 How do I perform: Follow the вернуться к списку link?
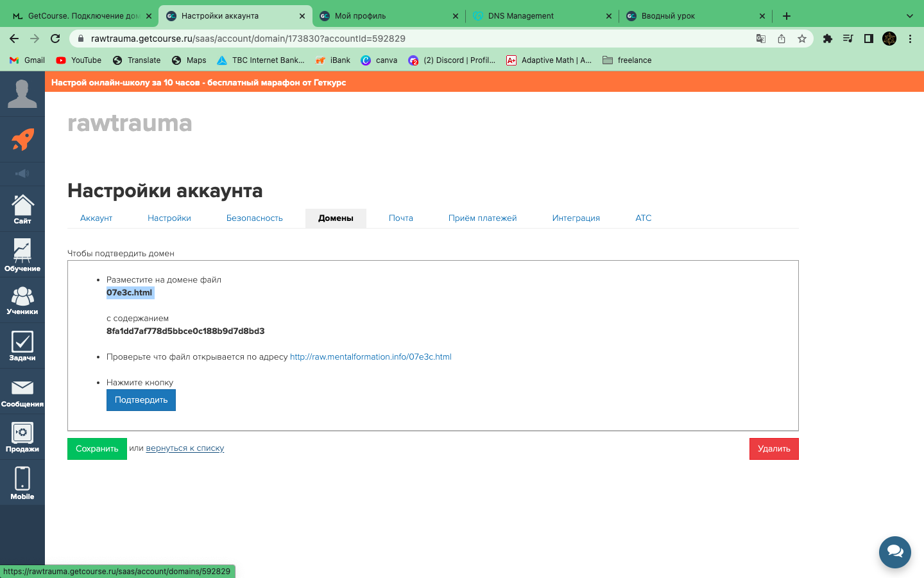tap(185, 448)
